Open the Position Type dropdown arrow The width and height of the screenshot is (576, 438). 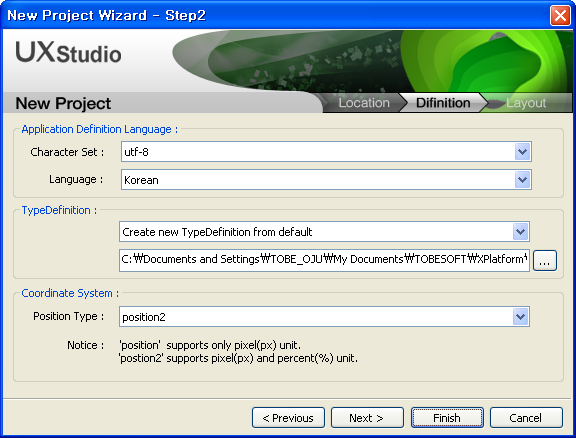coord(521,316)
